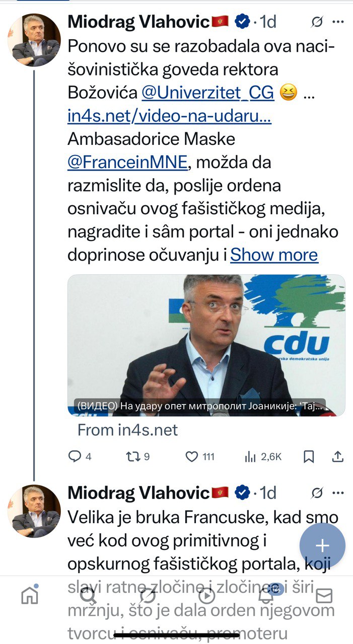The height and width of the screenshot is (644, 353).
Task: Open Grok icon on second tweet
Action: click(317, 493)
